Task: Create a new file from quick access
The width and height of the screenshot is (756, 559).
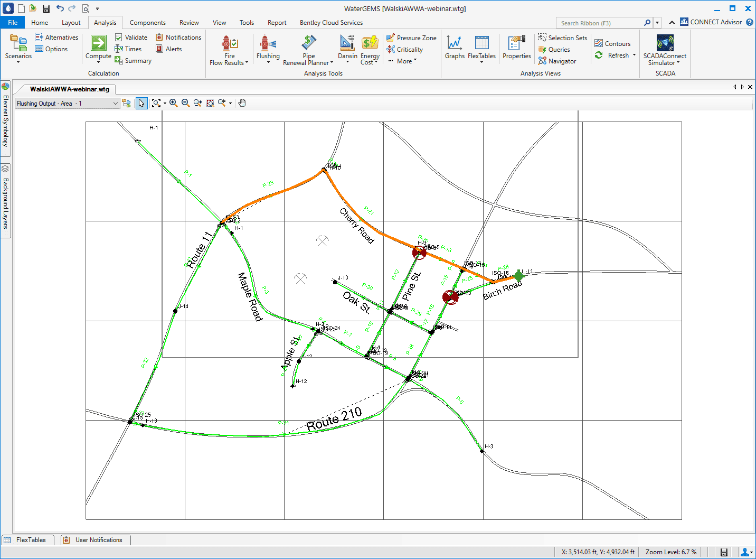Action: click(x=21, y=8)
